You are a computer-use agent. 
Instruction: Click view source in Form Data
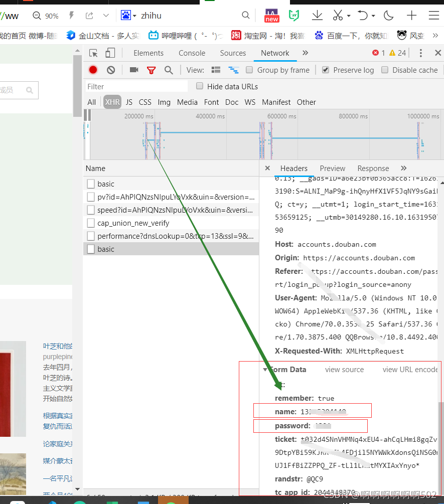(x=344, y=370)
